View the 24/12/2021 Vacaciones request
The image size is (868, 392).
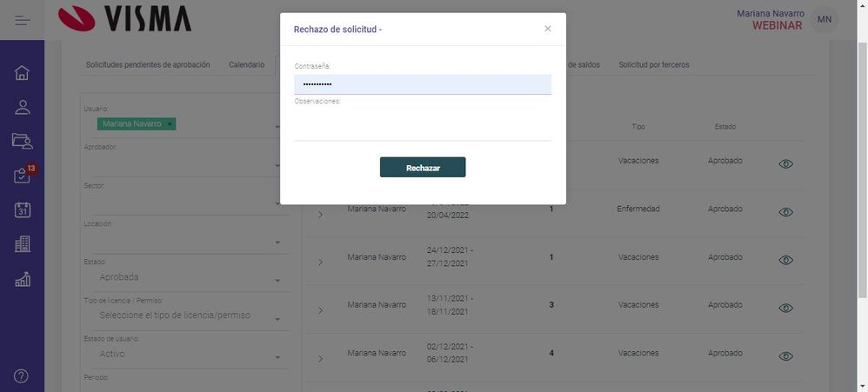click(785, 261)
